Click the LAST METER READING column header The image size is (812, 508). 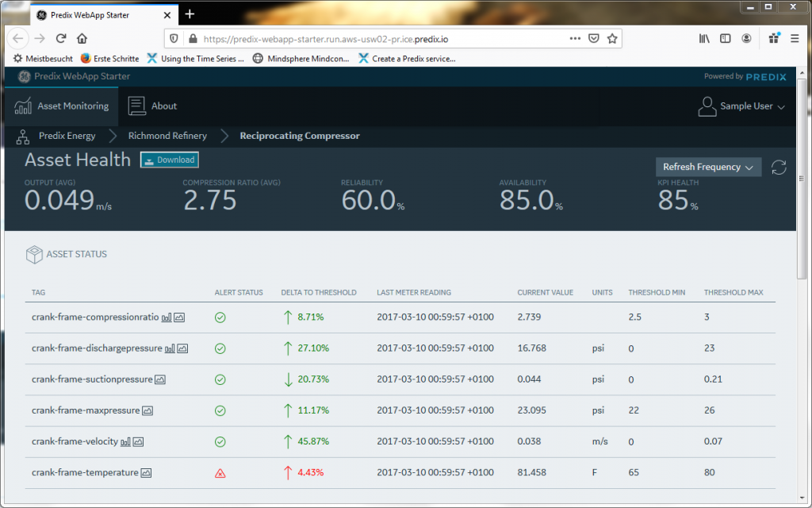(414, 292)
